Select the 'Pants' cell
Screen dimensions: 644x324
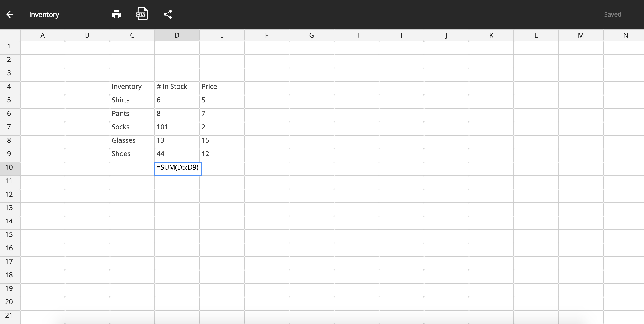coord(132,115)
